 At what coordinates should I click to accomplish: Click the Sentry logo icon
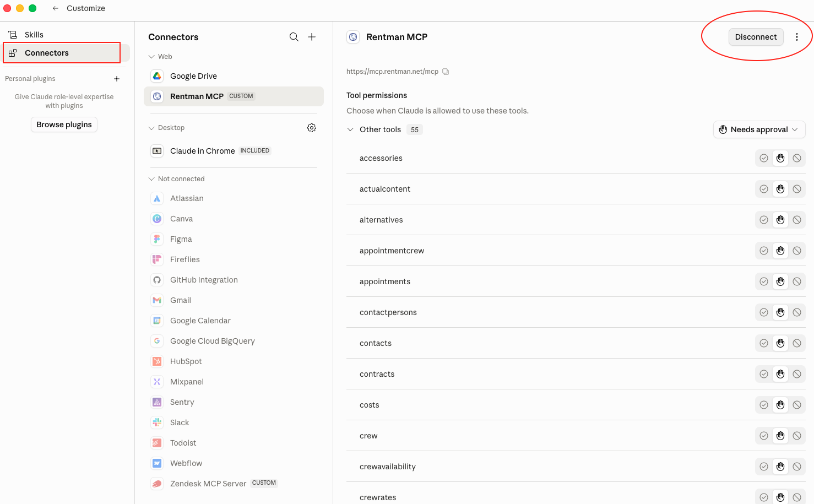[157, 402]
